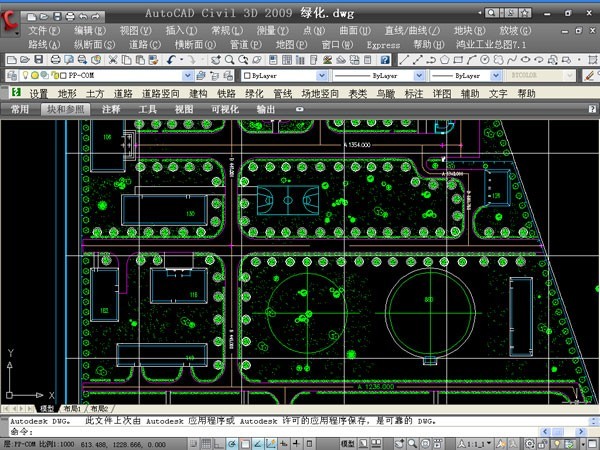Click the Help question mark icon
This screenshot has height=450, width=600.
pos(386,60)
